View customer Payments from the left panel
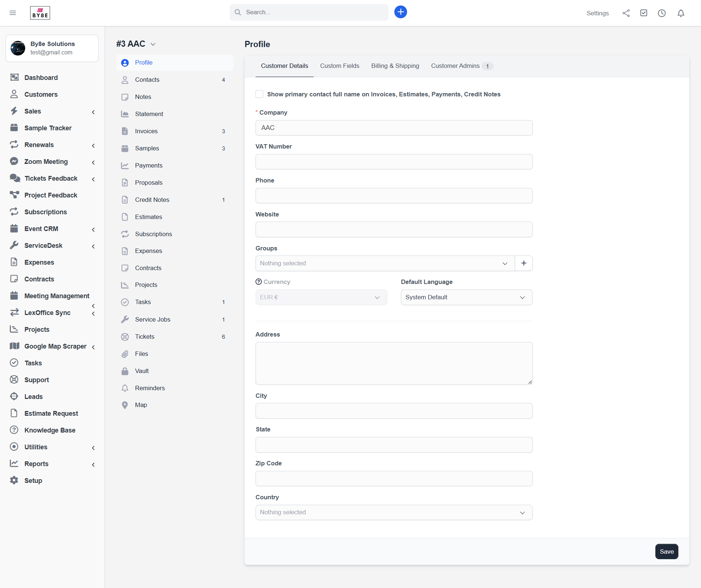 (x=149, y=165)
